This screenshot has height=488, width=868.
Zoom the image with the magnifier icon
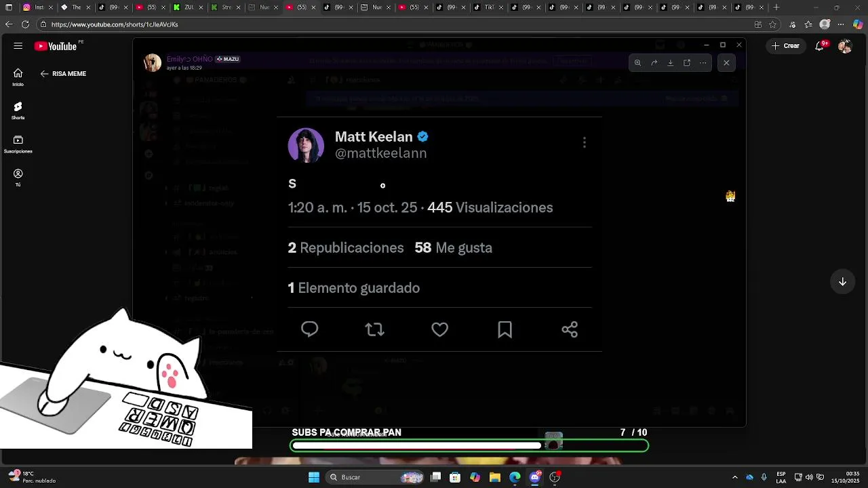tap(637, 63)
